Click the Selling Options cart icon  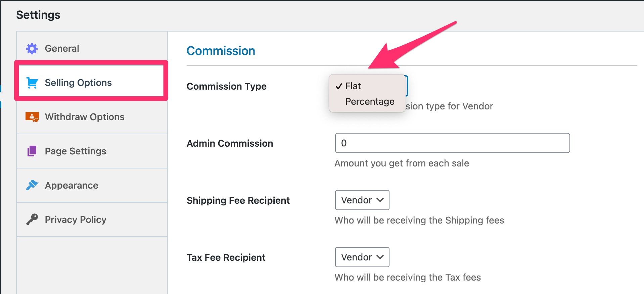point(32,83)
